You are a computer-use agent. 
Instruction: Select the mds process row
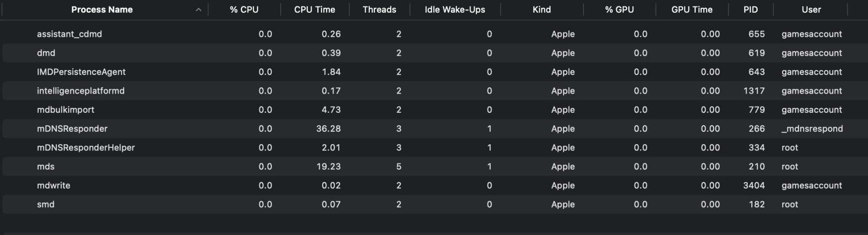(x=46, y=166)
